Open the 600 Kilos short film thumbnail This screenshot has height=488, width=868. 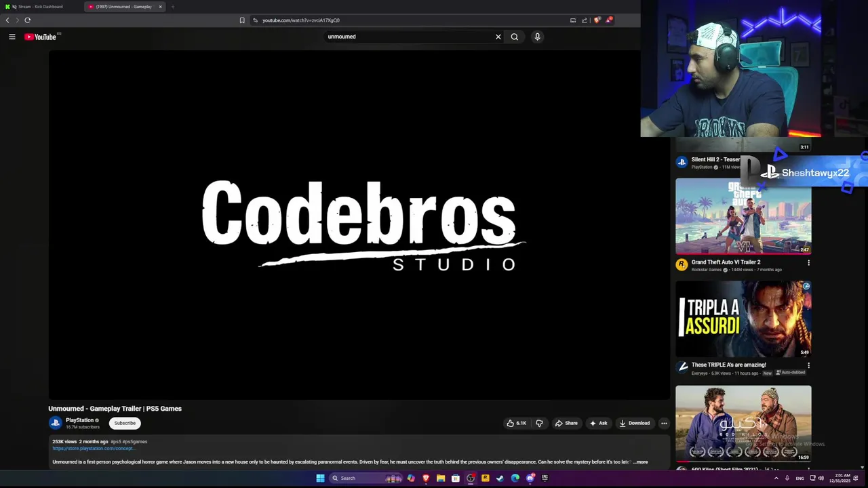click(x=743, y=424)
